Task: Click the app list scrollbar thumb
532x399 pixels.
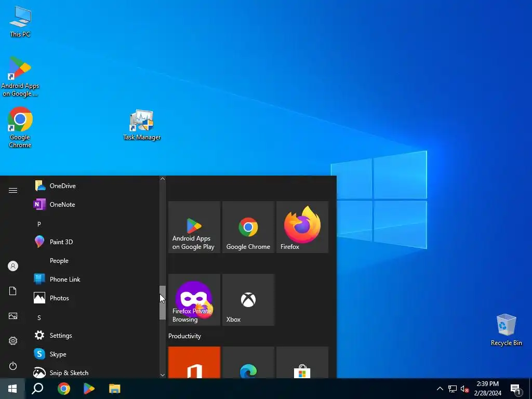Action: [163, 303]
